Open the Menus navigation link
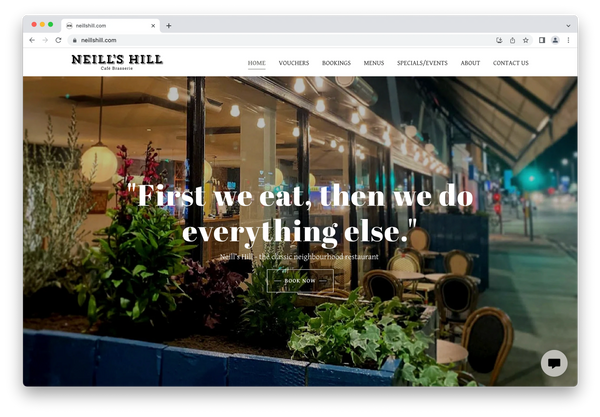The image size is (600, 417). click(373, 63)
